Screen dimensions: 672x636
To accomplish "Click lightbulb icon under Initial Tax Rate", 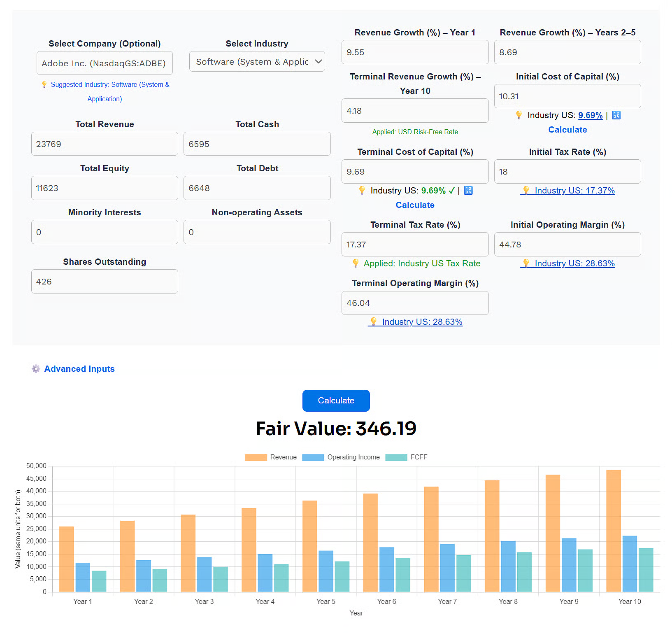I will pyautogui.click(x=526, y=190).
